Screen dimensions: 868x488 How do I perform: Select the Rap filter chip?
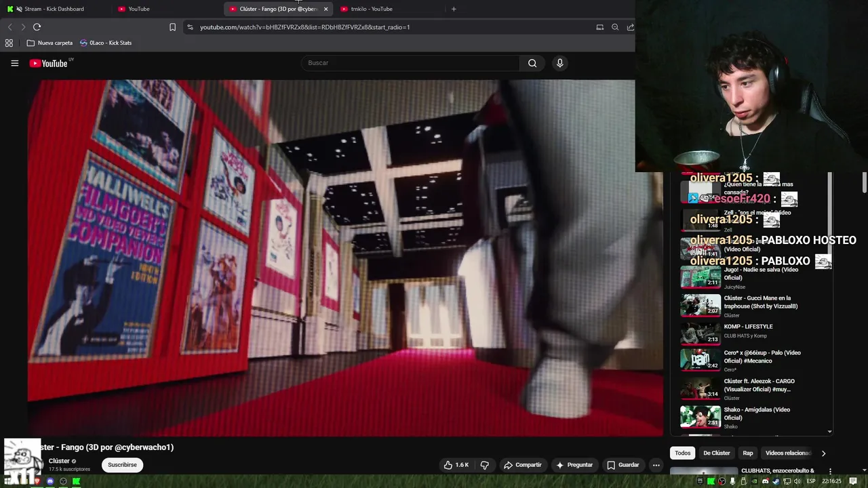click(748, 453)
